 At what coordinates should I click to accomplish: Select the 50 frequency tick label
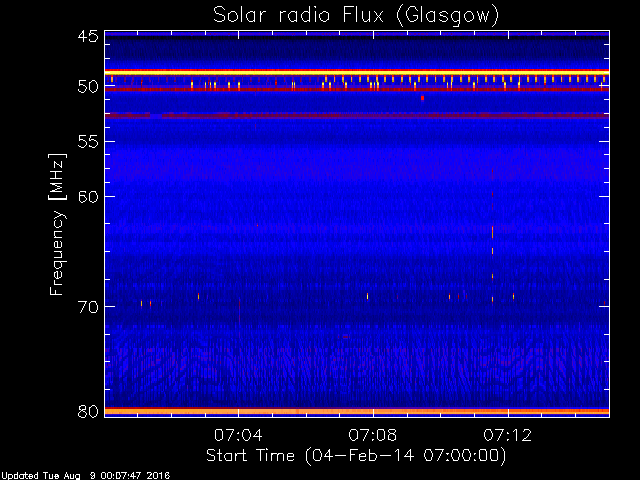click(x=88, y=86)
